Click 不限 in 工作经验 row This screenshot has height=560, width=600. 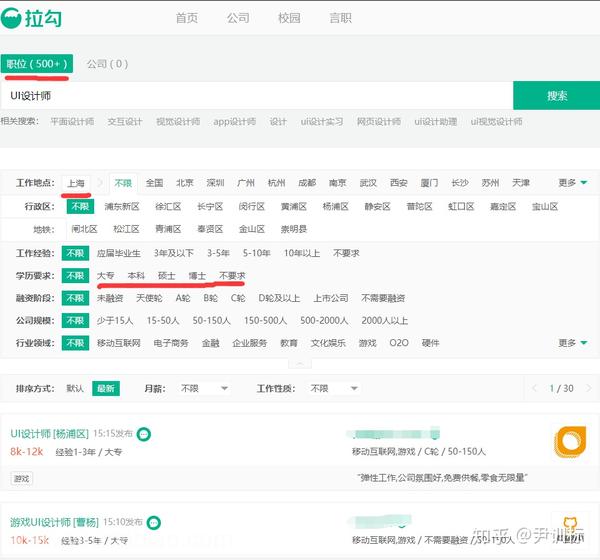coord(75,253)
